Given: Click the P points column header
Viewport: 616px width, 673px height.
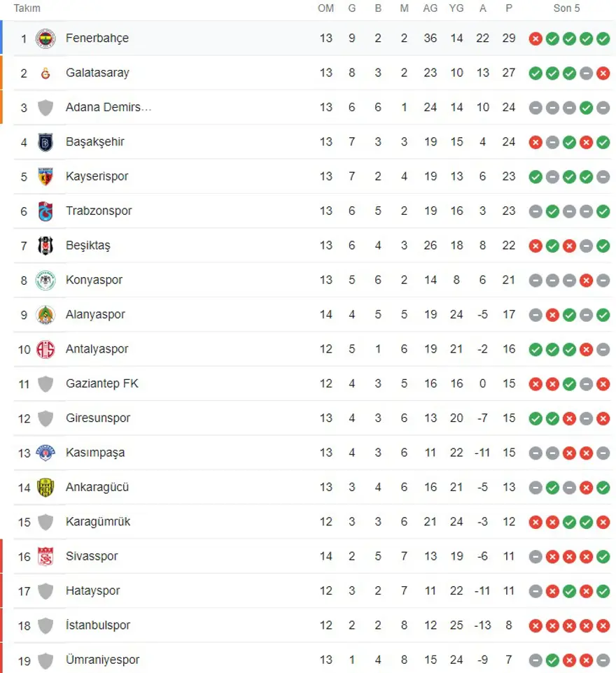Looking at the screenshot, I should point(509,8).
